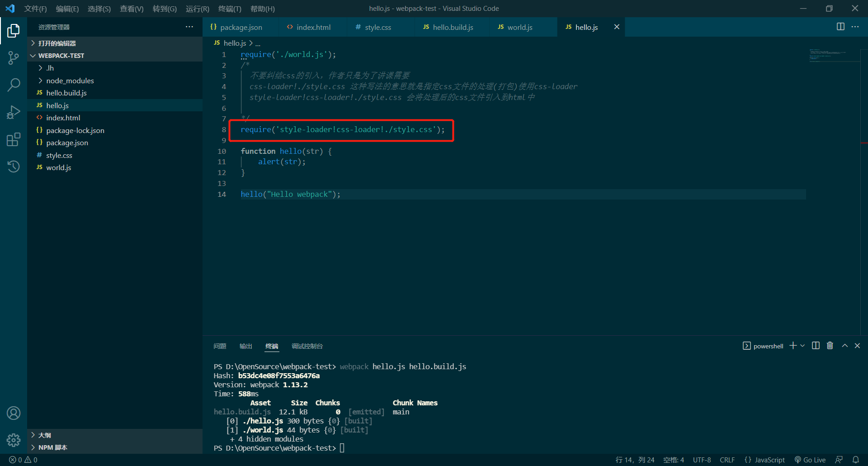This screenshot has width=868, height=466.
Task: Open the 终端(T) menu
Action: 230,9
